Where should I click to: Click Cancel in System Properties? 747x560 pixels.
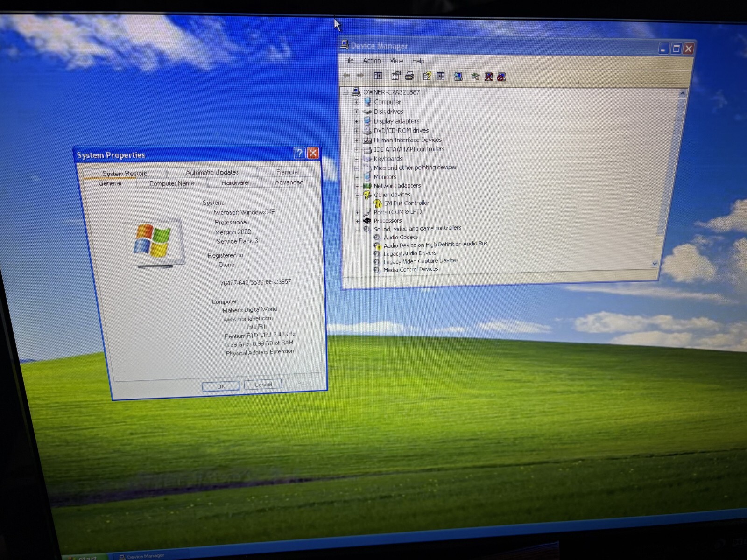(263, 385)
